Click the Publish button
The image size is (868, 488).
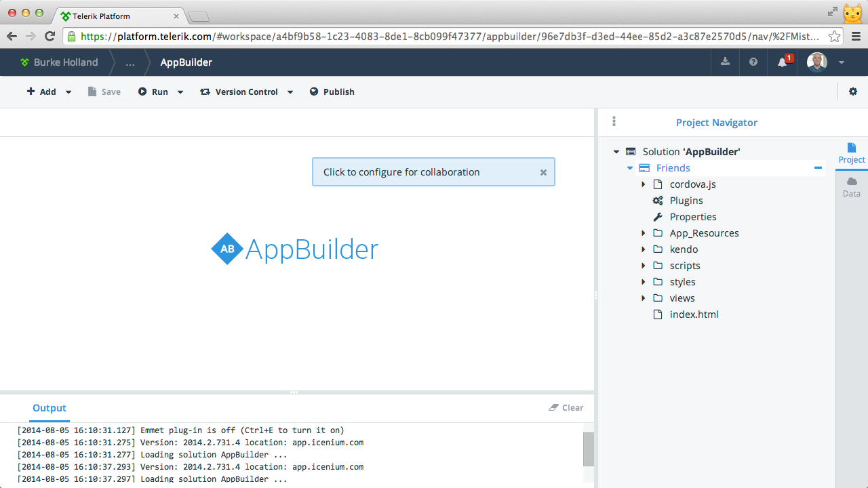pos(332,91)
